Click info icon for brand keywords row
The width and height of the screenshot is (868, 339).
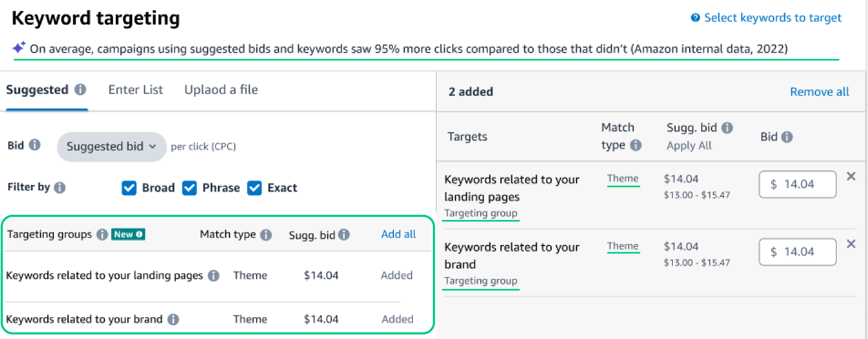(173, 319)
